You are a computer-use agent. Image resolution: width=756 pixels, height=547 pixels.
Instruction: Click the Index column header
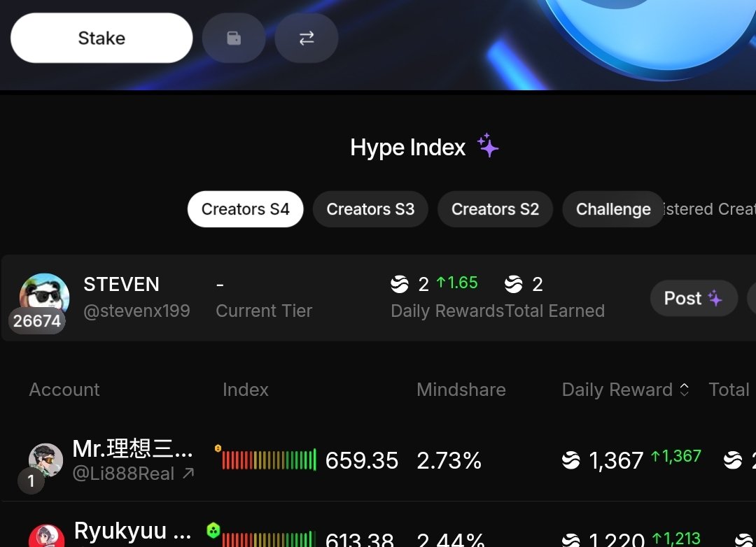tap(246, 390)
